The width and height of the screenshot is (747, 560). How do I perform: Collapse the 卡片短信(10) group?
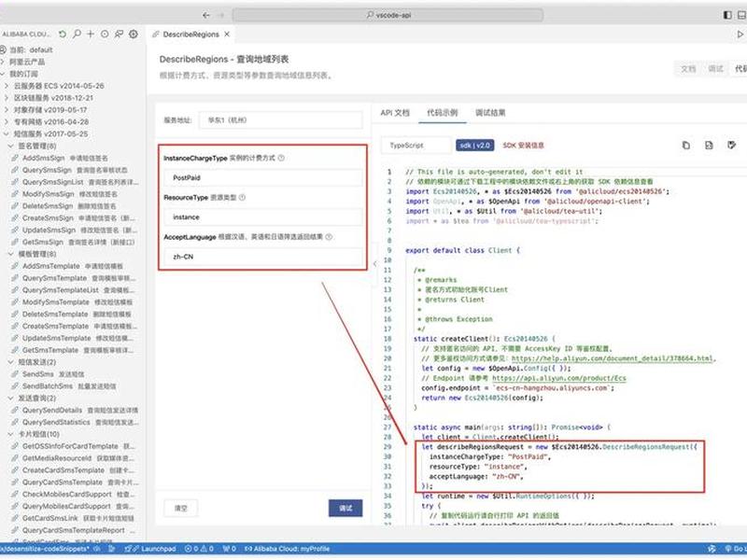11,434
